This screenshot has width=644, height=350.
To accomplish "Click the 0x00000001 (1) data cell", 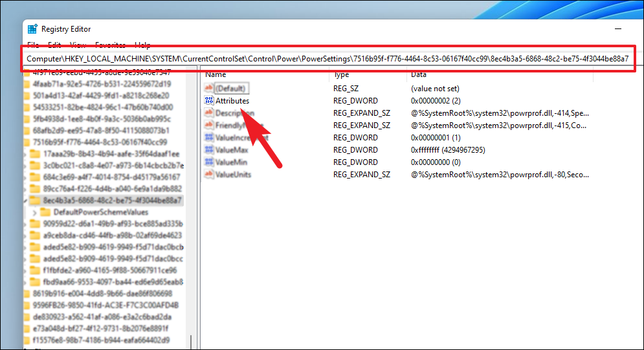I will tap(436, 137).
